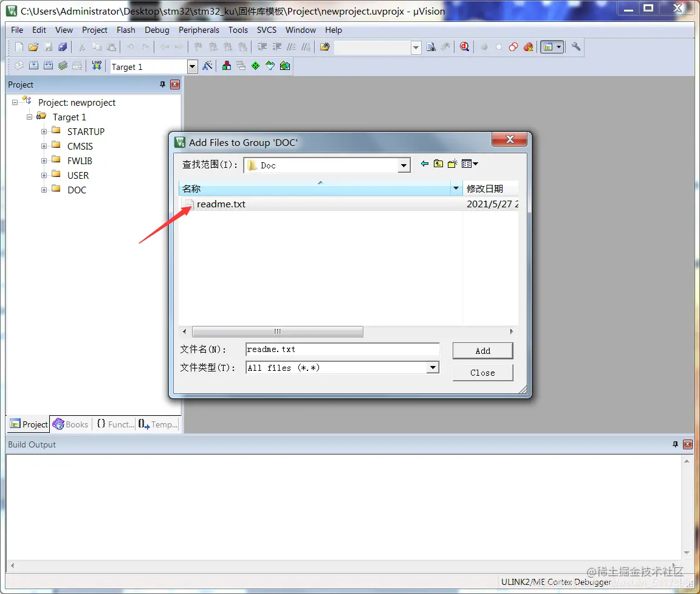Expand the CMSIS group
This screenshot has width=700, height=594.
click(44, 146)
